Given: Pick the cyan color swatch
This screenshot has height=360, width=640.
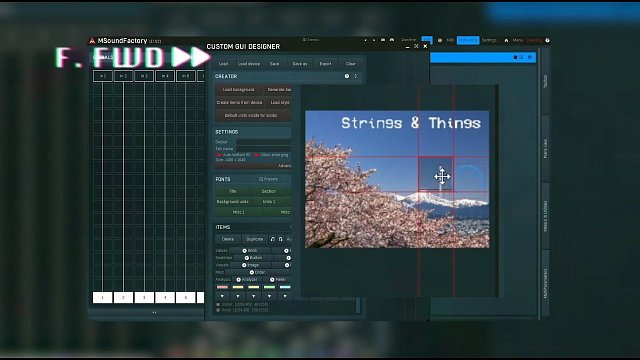Looking at the screenshot, I should tap(285, 287).
